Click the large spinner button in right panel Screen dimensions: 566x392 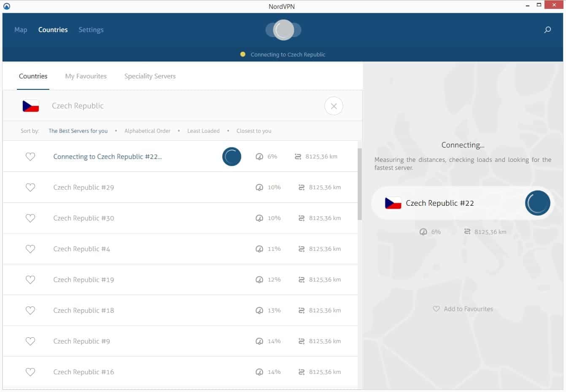pyautogui.click(x=538, y=203)
